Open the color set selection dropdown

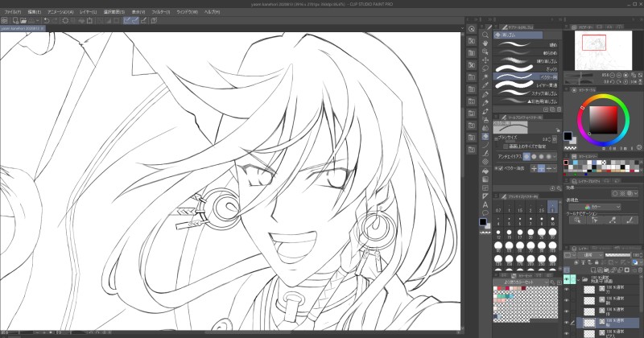[x=521, y=282]
